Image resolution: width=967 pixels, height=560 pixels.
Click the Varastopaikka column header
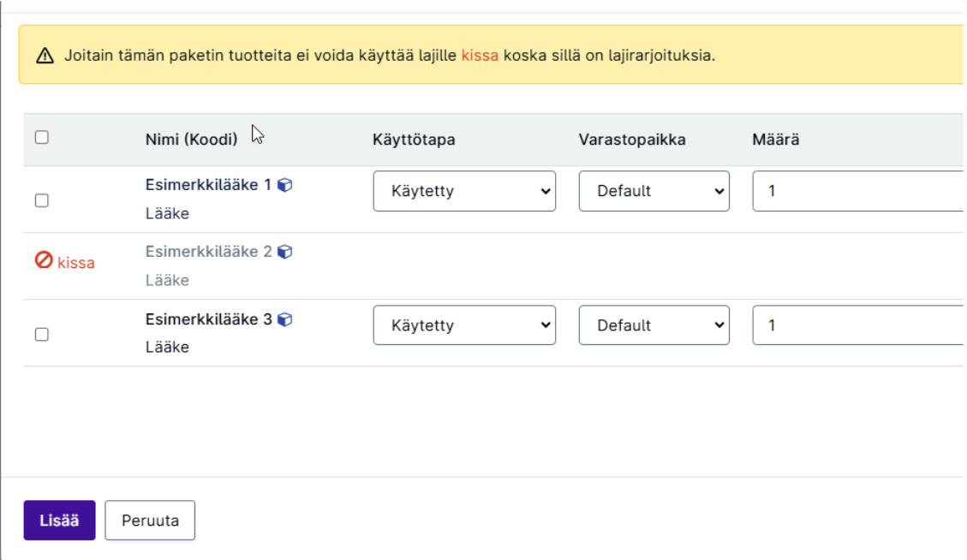click(632, 140)
